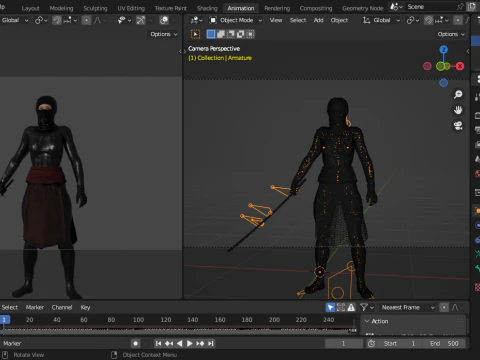Open the Modeling workspace tab
The image size is (480, 360).
(x=61, y=8)
